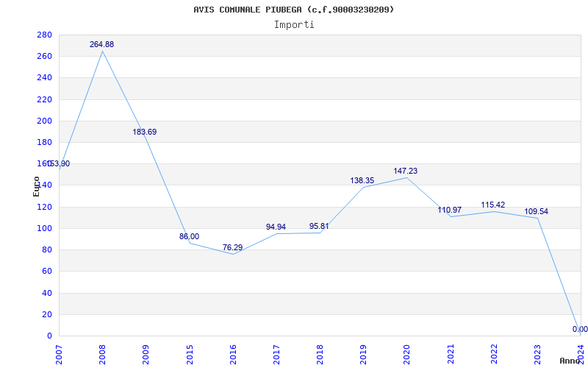Select the 2021 x-axis label
The image size is (588, 368).
[x=451, y=354]
